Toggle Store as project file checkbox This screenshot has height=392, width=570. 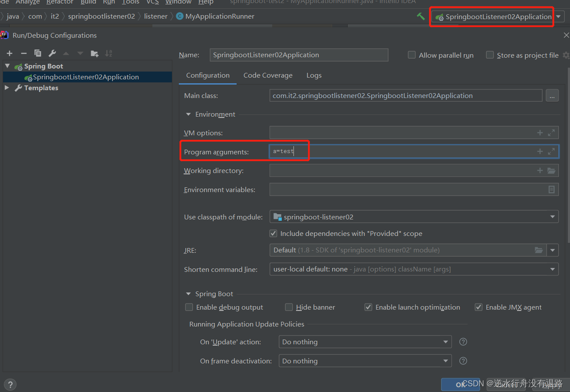490,55
